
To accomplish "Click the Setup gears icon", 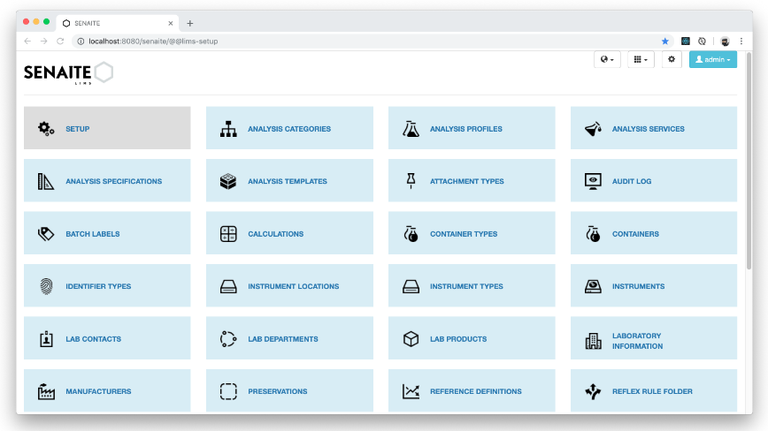I will click(x=46, y=128).
